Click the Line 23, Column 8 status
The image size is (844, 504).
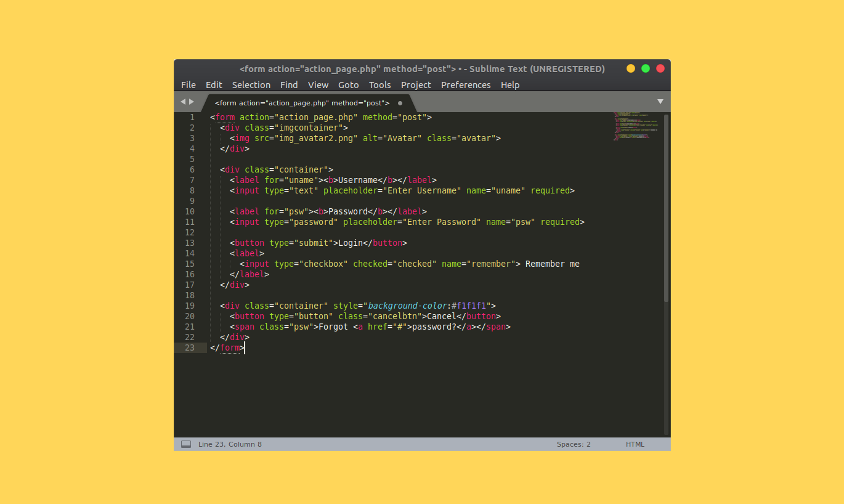[x=230, y=444]
